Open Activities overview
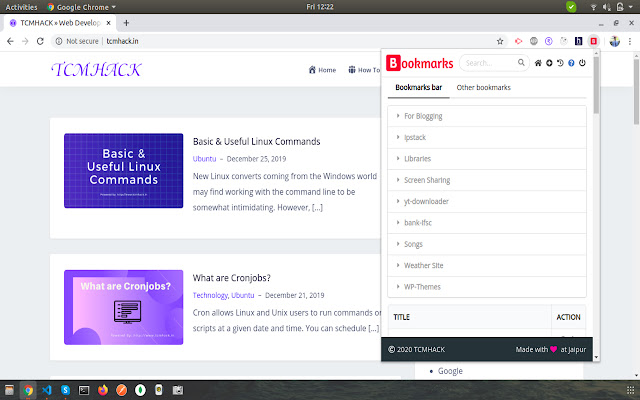640x400 pixels. 21,7
